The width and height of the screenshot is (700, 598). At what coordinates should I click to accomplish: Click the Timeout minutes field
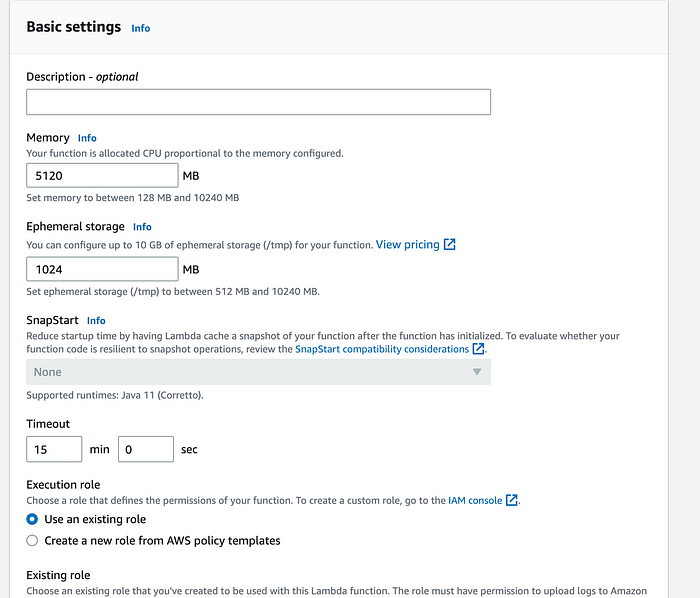[54, 449]
